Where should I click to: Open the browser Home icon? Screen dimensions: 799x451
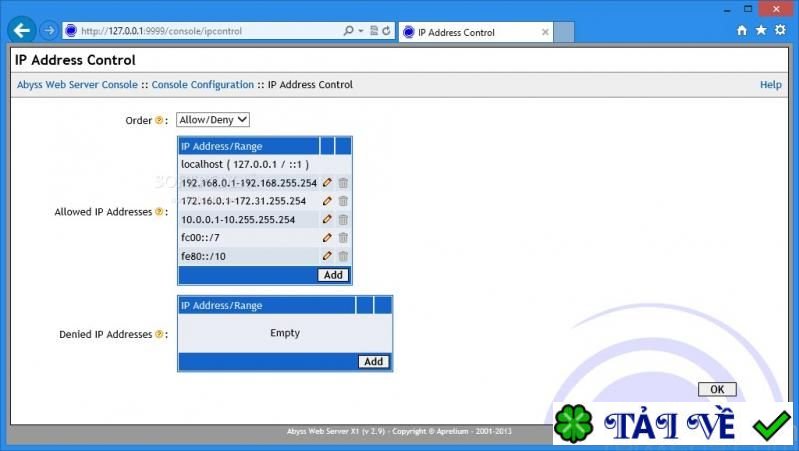[742, 31]
